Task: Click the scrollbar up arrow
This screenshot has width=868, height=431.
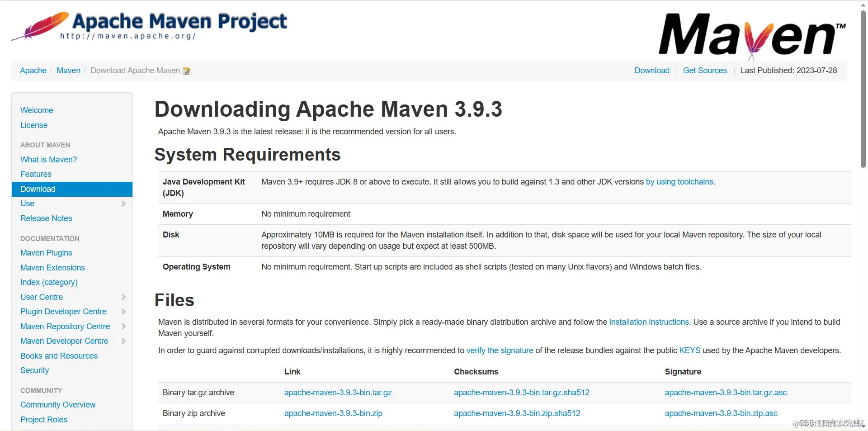Action: pyautogui.click(x=863, y=5)
